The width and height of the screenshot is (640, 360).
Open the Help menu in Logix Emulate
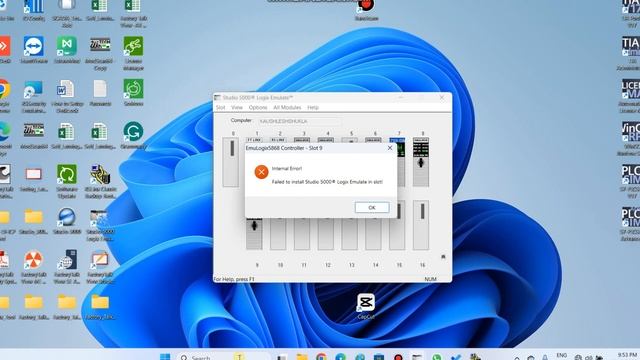[313, 107]
